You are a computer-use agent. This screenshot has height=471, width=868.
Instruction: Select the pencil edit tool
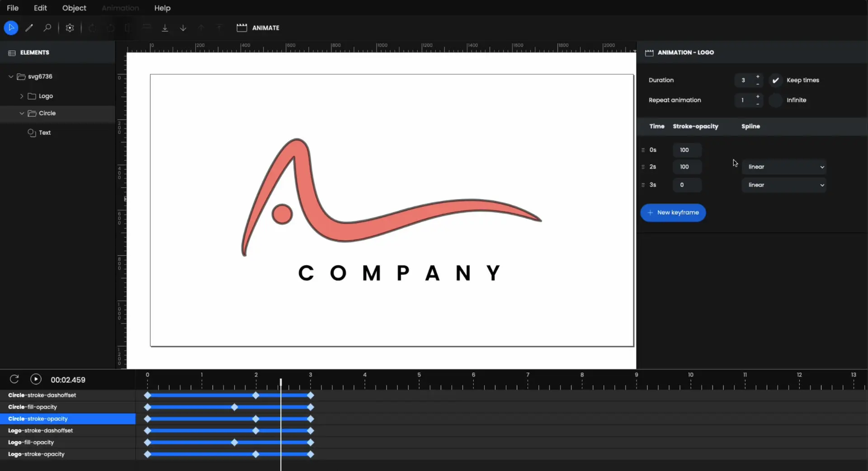point(29,28)
